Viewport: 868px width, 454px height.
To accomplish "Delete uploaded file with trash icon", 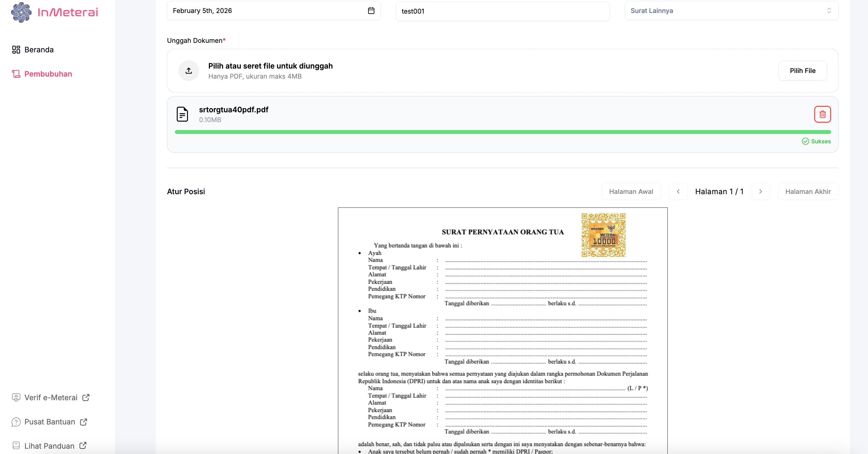I will pos(822,114).
